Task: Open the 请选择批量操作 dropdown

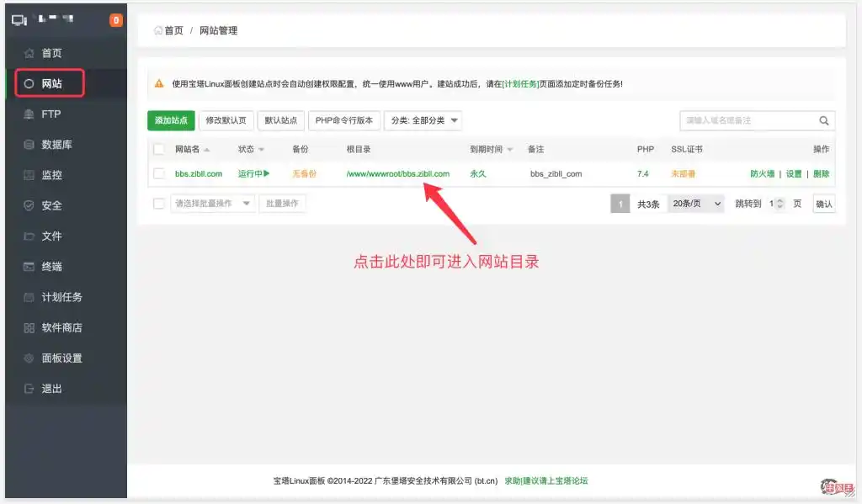Action: pyautogui.click(x=212, y=204)
